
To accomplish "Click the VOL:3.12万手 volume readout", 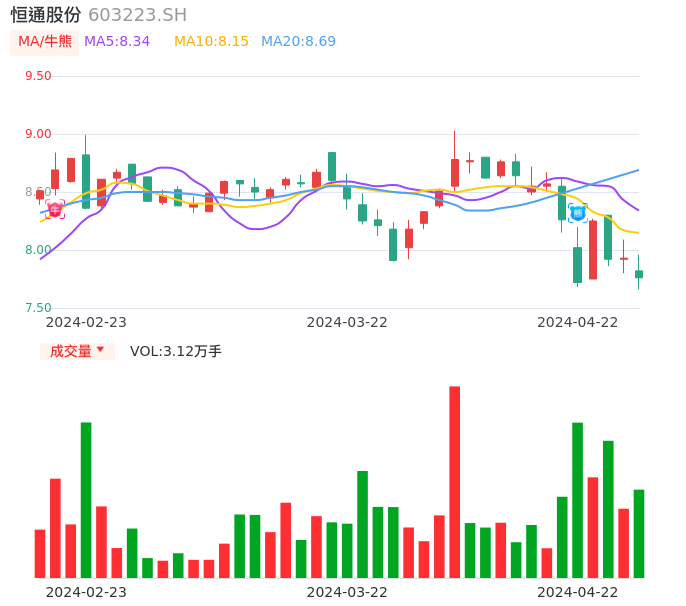I will pos(176,351).
